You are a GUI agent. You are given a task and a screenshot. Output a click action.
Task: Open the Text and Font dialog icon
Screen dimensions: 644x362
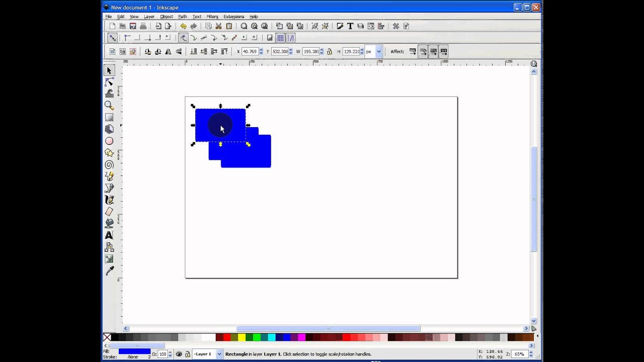[350, 26]
